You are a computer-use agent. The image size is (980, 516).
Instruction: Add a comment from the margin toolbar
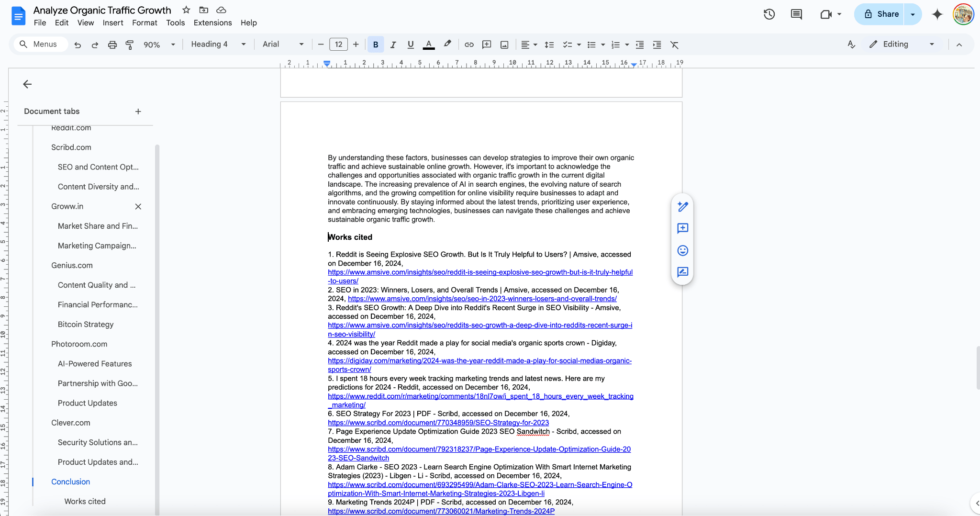pos(682,229)
